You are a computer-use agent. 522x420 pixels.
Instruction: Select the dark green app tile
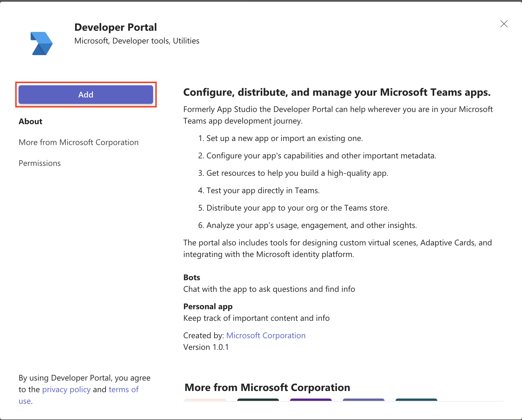pyautogui.click(x=258, y=402)
